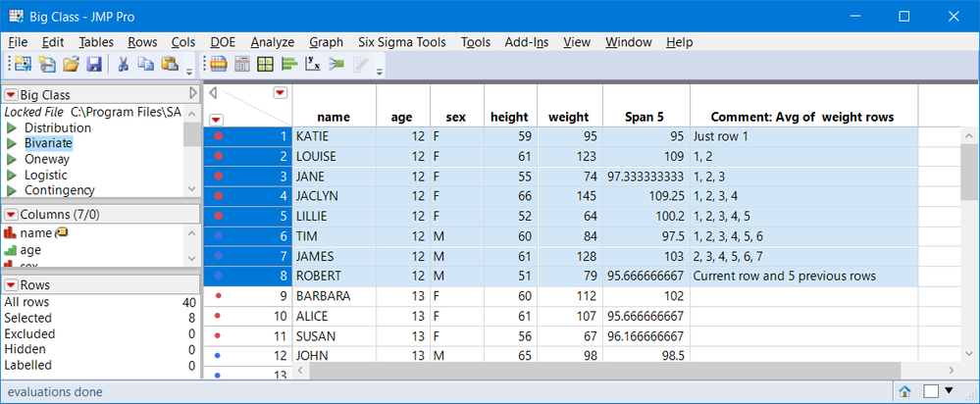Click the Open file folder icon

tap(71, 65)
